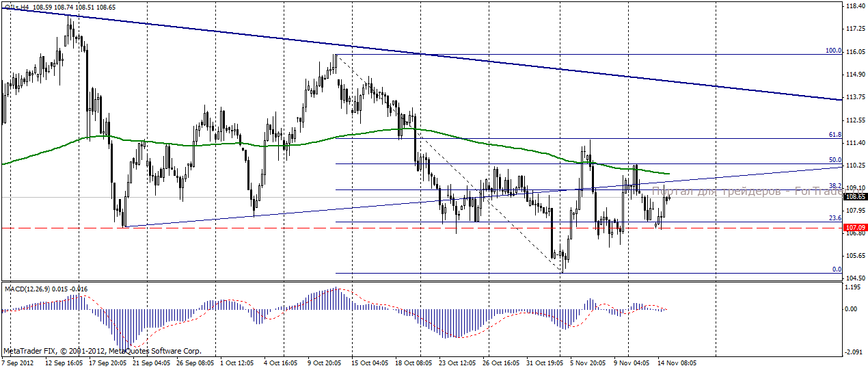Click the 9 Oct 20:05 time label
The image size is (868, 368).
click(x=326, y=362)
